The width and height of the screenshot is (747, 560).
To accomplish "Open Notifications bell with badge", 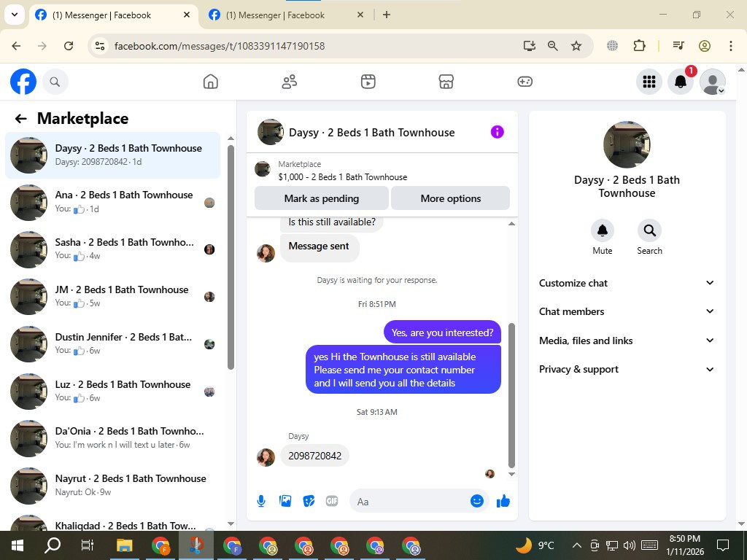I will click(x=681, y=82).
